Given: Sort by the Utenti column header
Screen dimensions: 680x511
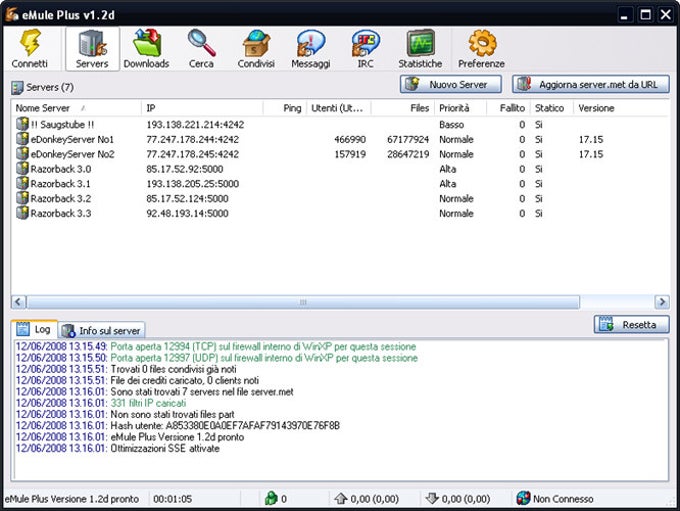Looking at the screenshot, I should click(339, 108).
